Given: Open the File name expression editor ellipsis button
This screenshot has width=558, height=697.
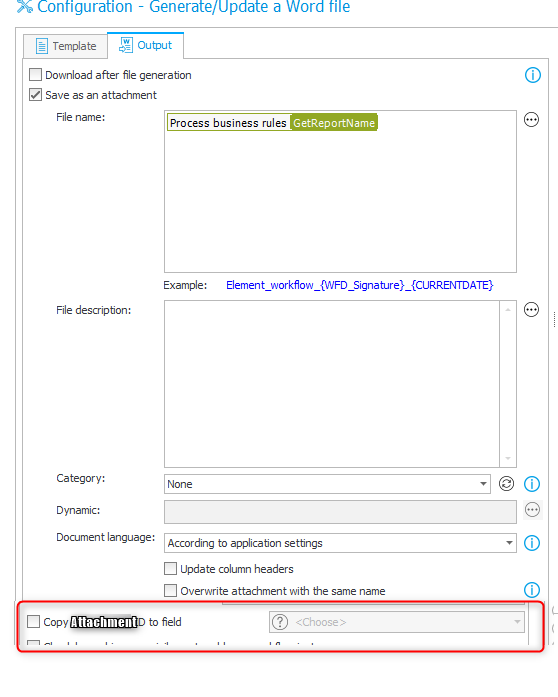Looking at the screenshot, I should tap(531, 120).
